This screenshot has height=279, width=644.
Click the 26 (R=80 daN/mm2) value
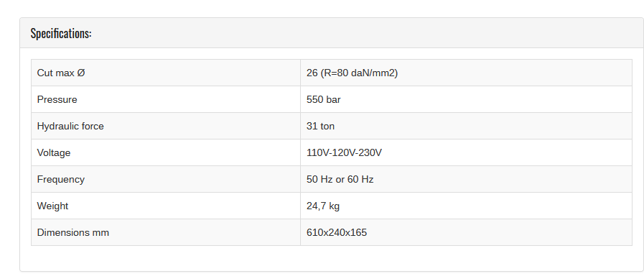tap(352, 73)
